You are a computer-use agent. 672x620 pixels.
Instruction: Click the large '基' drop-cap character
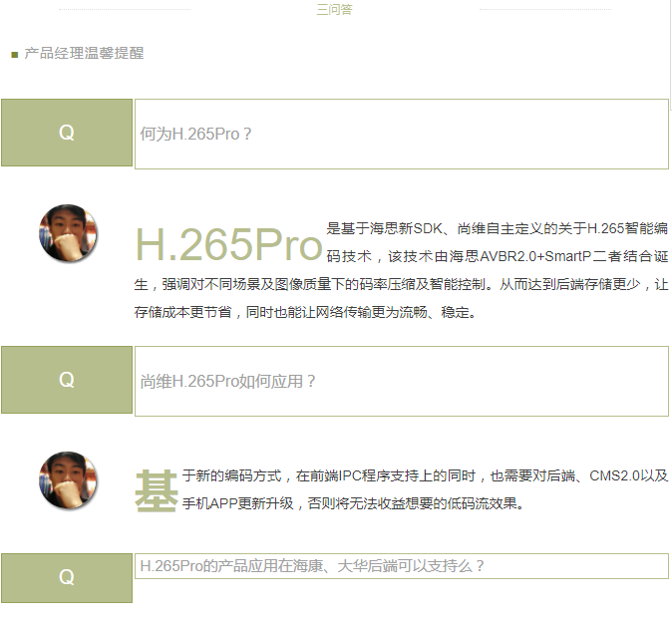157,490
